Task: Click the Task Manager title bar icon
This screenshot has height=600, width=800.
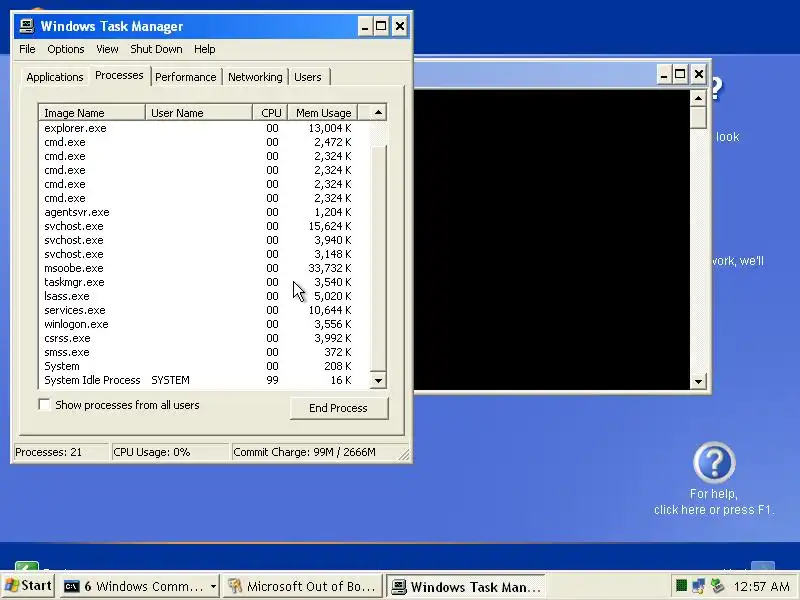Action: [x=27, y=26]
